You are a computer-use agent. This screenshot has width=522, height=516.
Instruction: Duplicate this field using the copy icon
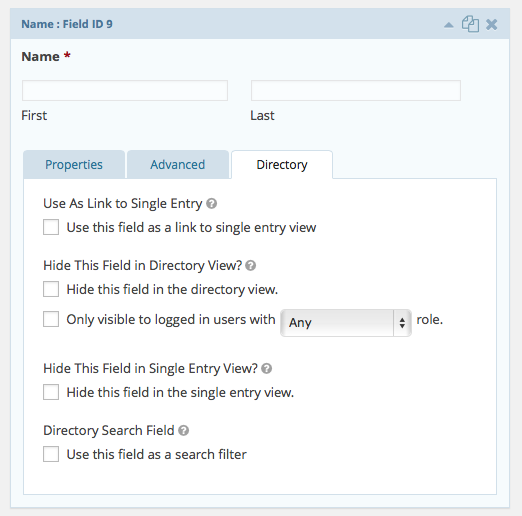(470, 24)
